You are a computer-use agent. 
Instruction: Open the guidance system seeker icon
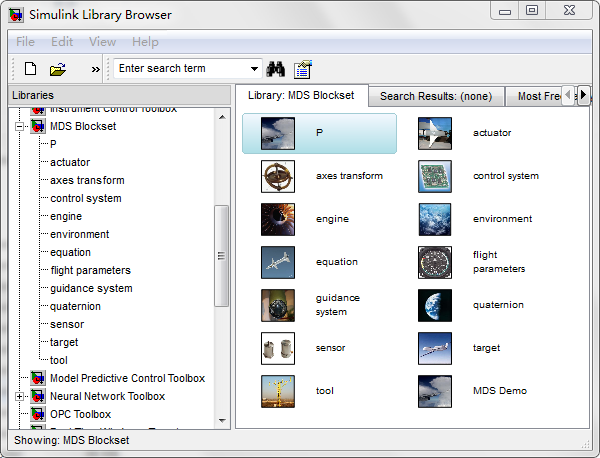tap(278, 305)
